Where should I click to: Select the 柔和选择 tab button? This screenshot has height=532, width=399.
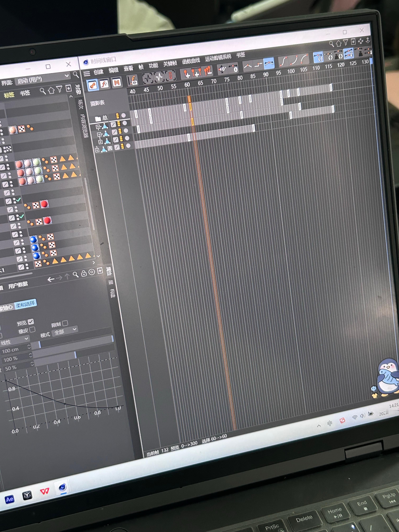(25, 304)
